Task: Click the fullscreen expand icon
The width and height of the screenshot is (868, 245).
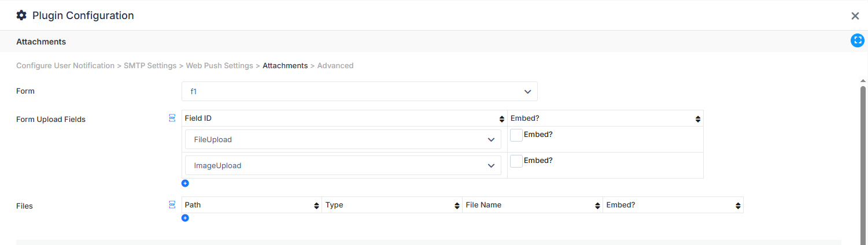Action: click(x=857, y=40)
